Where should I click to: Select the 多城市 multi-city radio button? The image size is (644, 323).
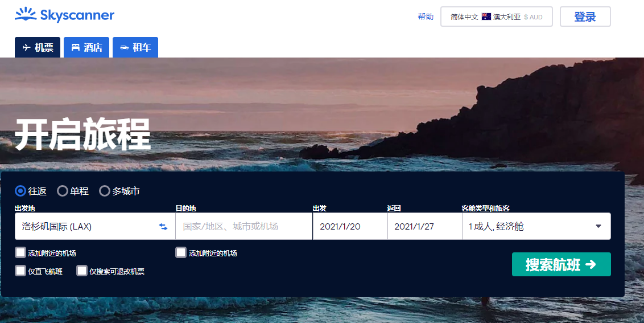tap(105, 191)
